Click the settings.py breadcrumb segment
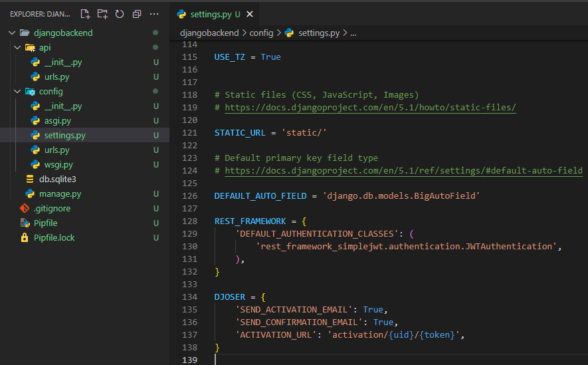588x365 pixels. click(319, 33)
